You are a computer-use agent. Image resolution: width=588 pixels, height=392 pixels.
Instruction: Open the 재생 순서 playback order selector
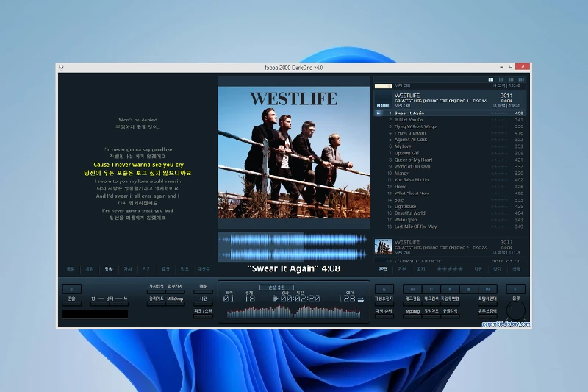(x=384, y=312)
